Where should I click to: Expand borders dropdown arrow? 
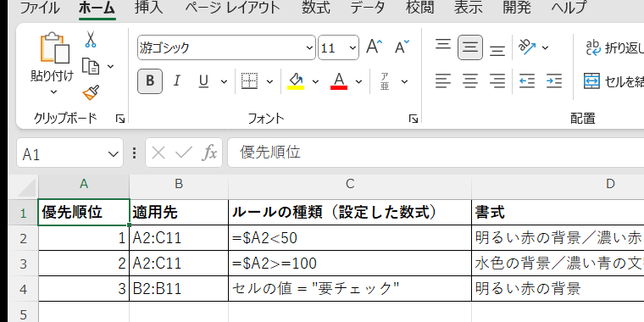pos(269,81)
